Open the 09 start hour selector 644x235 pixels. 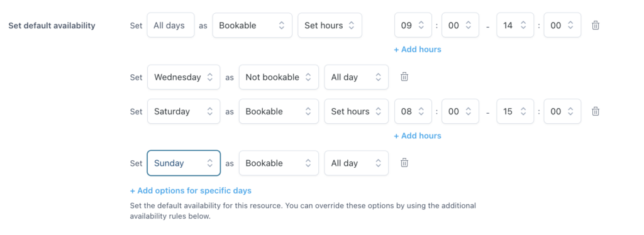pos(413,25)
